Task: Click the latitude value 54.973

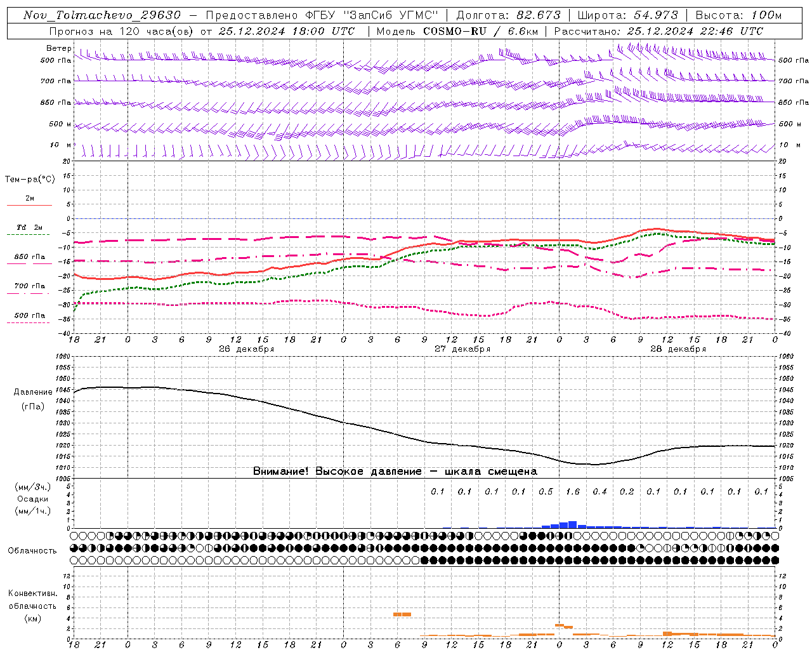Action: click(656, 15)
